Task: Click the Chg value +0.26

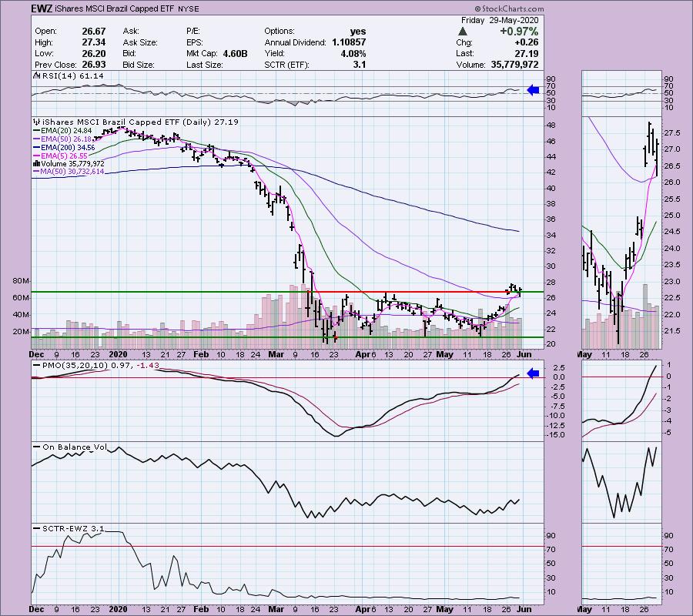Action: (x=527, y=42)
